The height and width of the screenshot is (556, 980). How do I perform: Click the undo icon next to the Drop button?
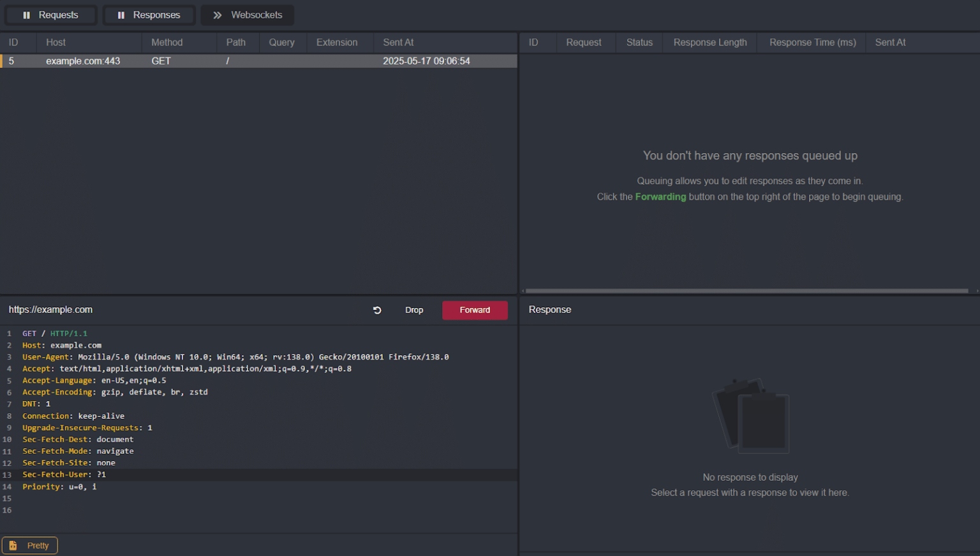click(x=377, y=310)
